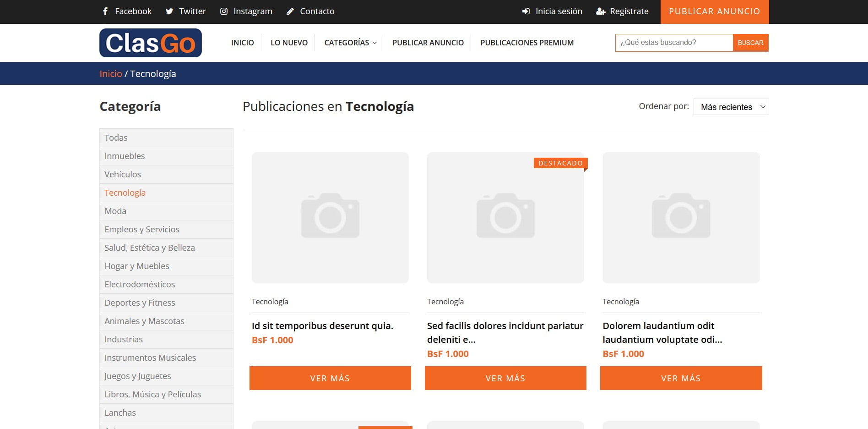This screenshot has width=868, height=429.
Task: Select Moda category
Action: (166, 211)
